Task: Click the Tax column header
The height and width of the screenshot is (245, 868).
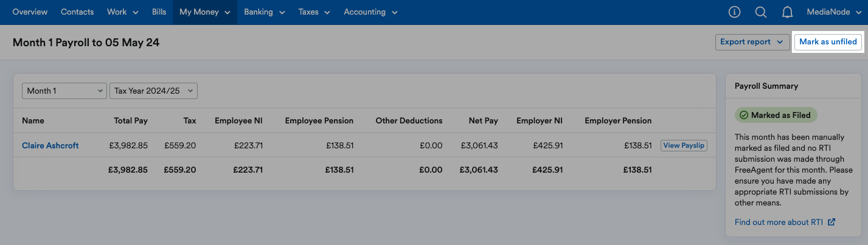Action: (x=190, y=120)
